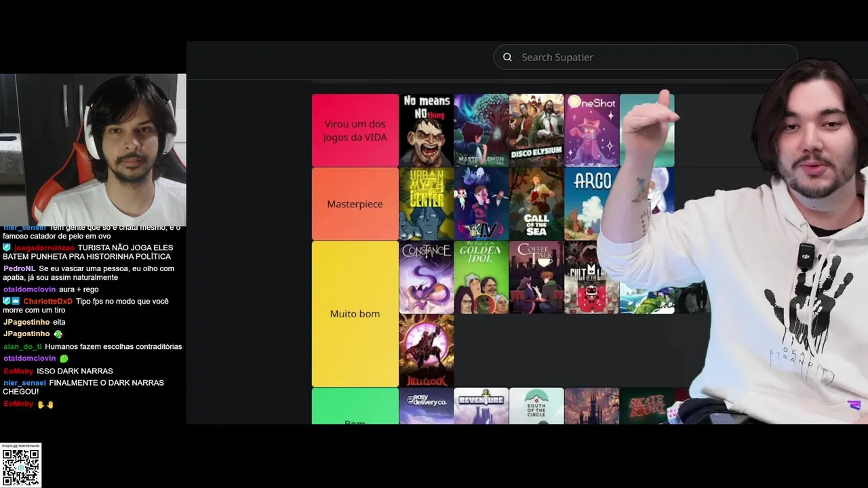Select the green Bom tier label
Image resolution: width=868 pixels, height=488 pixels.
355,406
